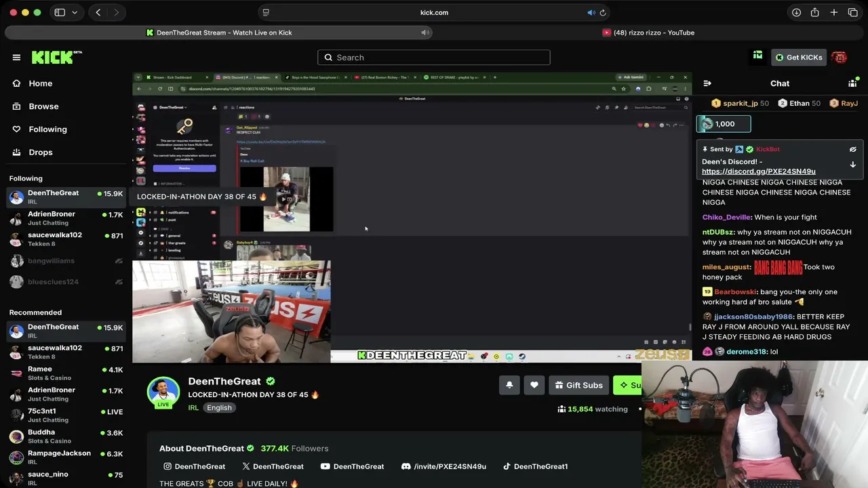Viewport: 868px width, 488px height.
Task: Open DeenTheGreat1 TikTok link
Action: coord(535,466)
